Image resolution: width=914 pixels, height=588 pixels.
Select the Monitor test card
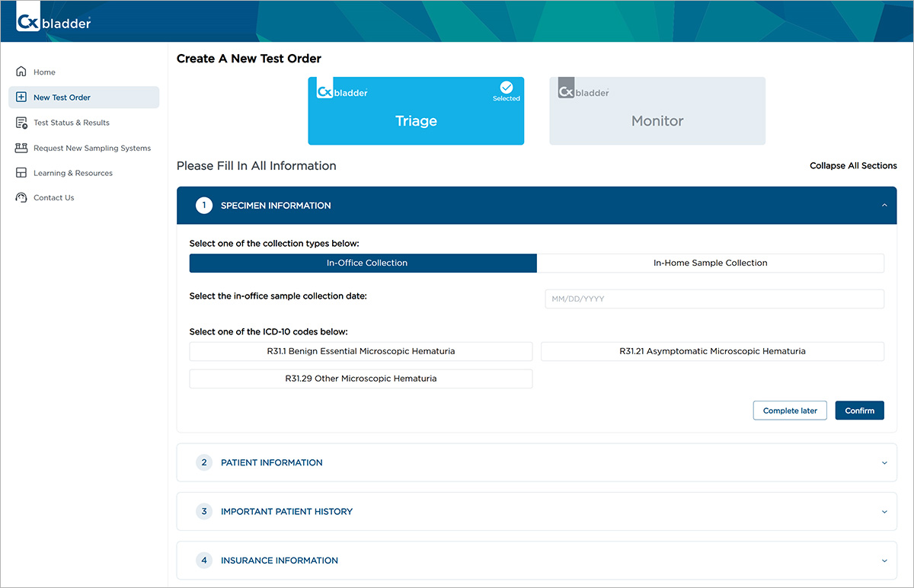click(x=657, y=111)
